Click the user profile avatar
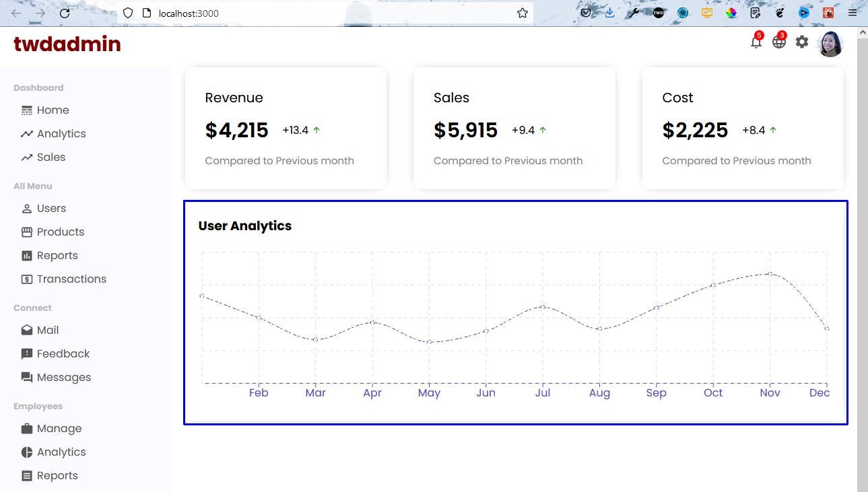This screenshot has height=492, width=868. pos(830,44)
